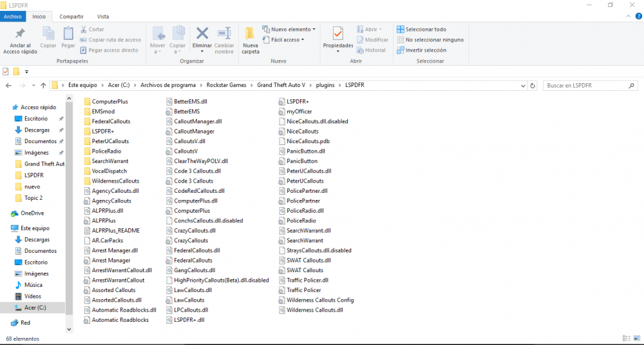Select the myOfficer file
The width and height of the screenshot is (644, 345).
click(x=296, y=112)
